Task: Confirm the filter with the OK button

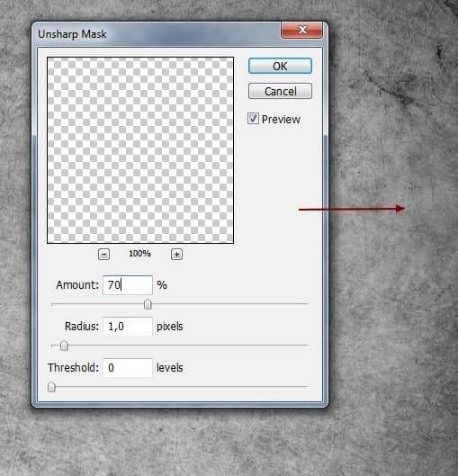Action: tap(280, 66)
